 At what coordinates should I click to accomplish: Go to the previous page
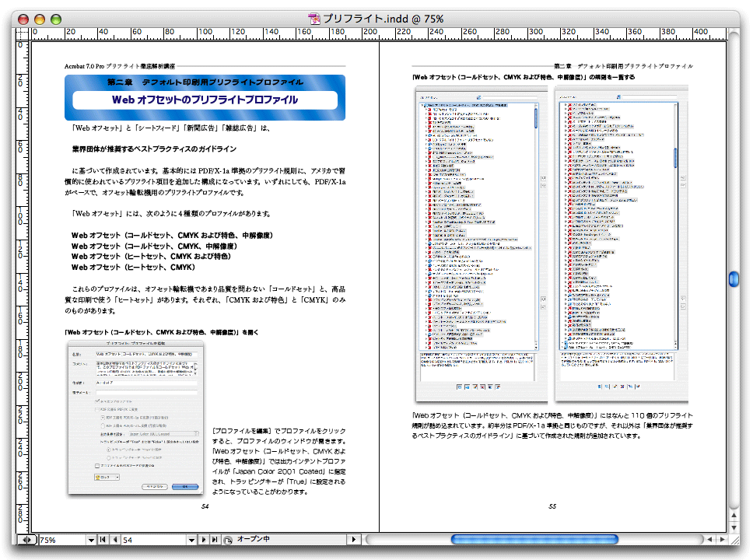click(115, 540)
